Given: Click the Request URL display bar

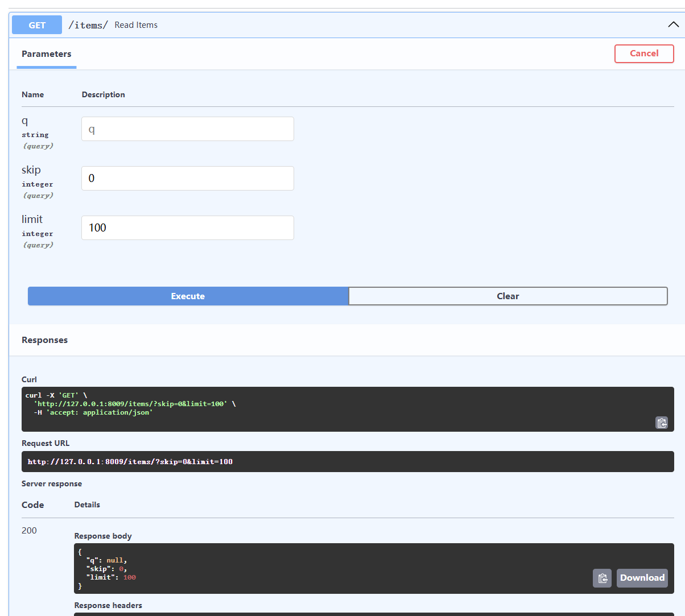Looking at the screenshot, I should pyautogui.click(x=347, y=461).
